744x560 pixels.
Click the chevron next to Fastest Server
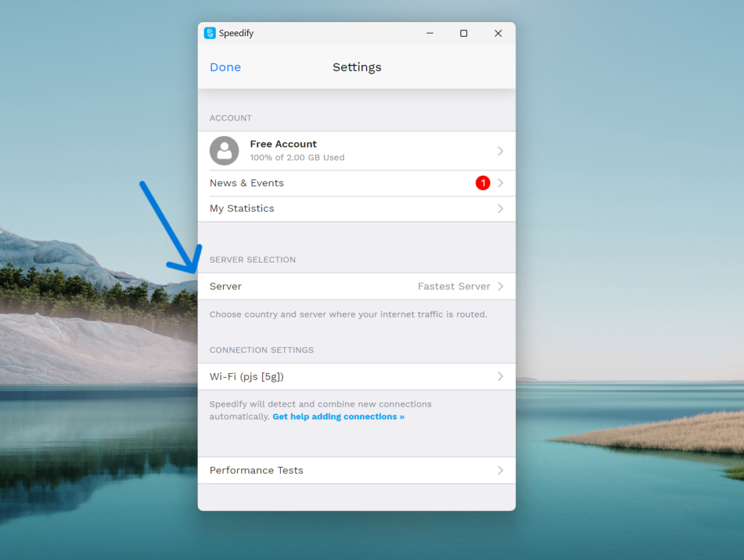click(x=500, y=286)
